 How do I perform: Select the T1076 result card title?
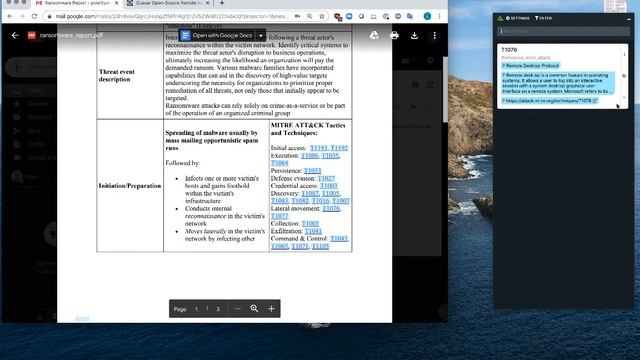(x=509, y=49)
